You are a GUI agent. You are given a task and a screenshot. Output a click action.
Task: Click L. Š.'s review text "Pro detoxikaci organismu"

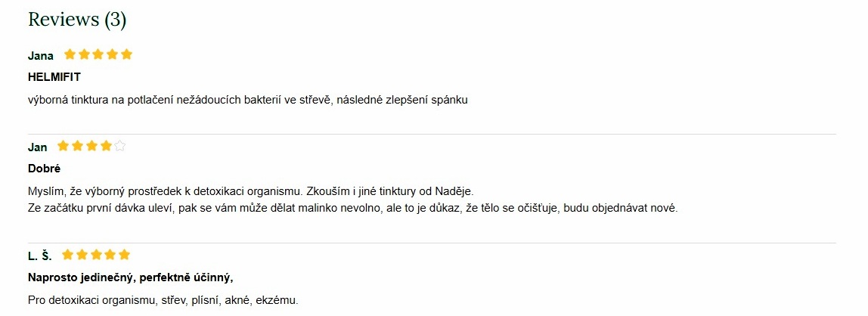point(163,300)
